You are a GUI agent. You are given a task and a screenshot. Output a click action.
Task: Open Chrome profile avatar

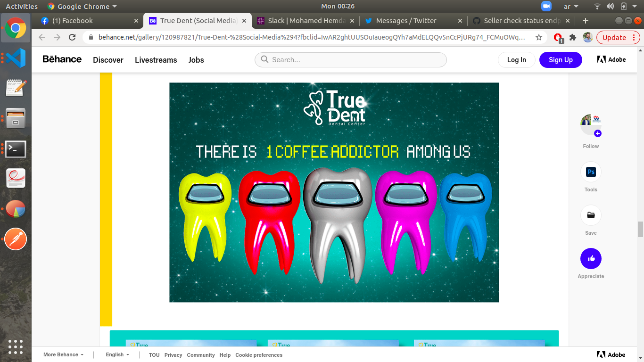tap(587, 38)
